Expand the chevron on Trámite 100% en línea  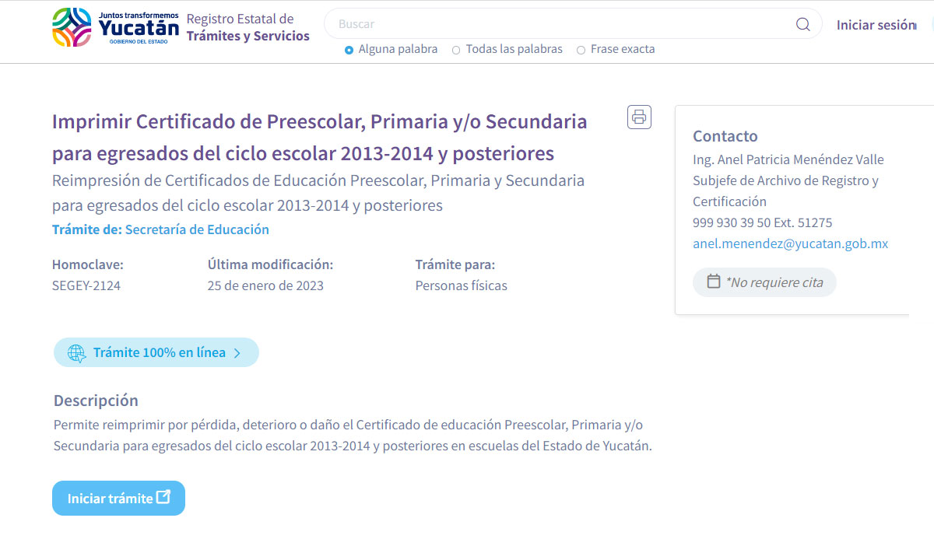[237, 353]
